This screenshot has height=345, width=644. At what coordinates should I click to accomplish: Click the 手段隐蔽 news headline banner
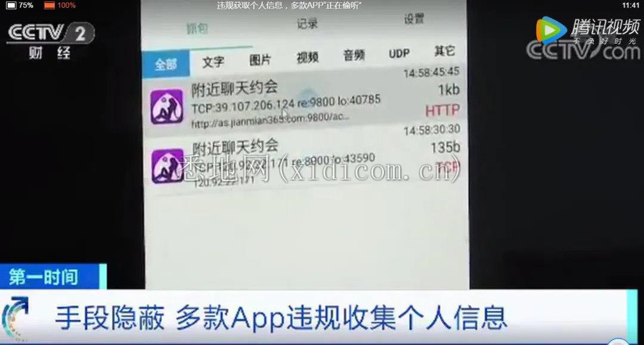click(x=281, y=318)
